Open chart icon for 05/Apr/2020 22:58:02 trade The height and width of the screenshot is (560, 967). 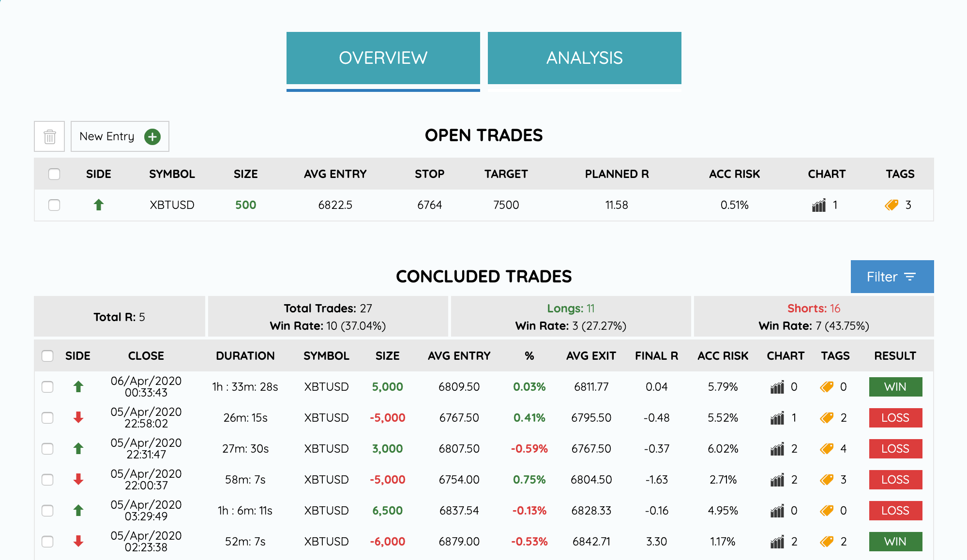[x=777, y=418]
